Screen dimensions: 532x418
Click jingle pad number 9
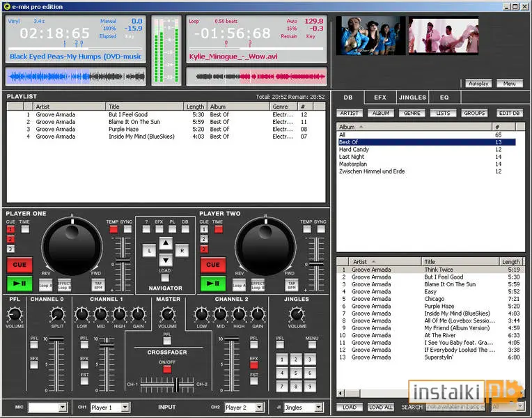point(310,387)
